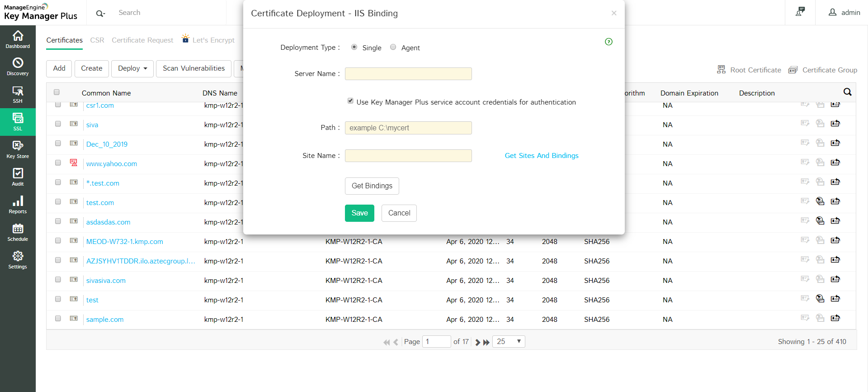The image size is (868, 392).
Task: Expand the Deploy dropdown button
Action: coord(132,68)
